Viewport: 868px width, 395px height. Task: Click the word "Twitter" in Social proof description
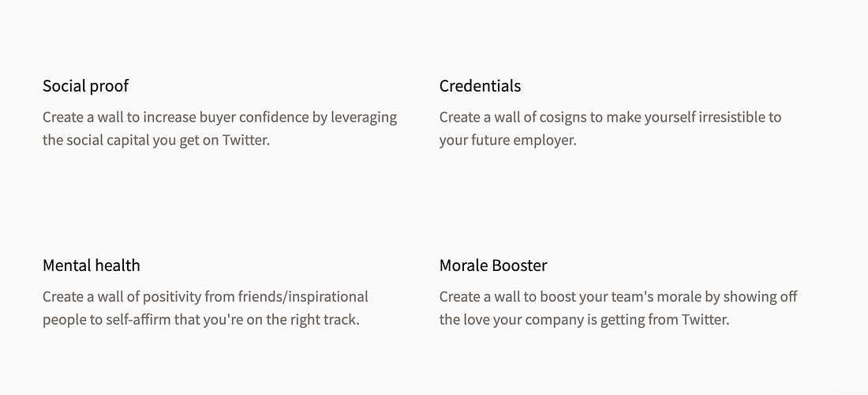245,140
